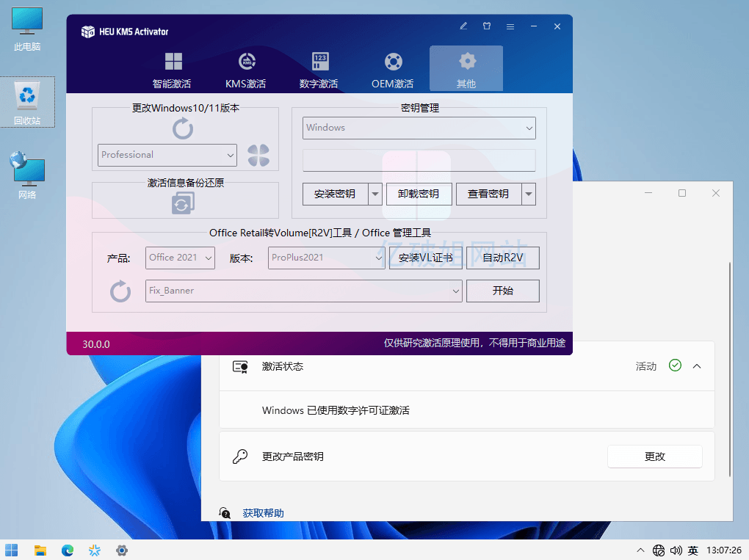Image resolution: width=749 pixels, height=560 pixels.
Task: Open the Professional edition dropdown
Action: point(167,155)
